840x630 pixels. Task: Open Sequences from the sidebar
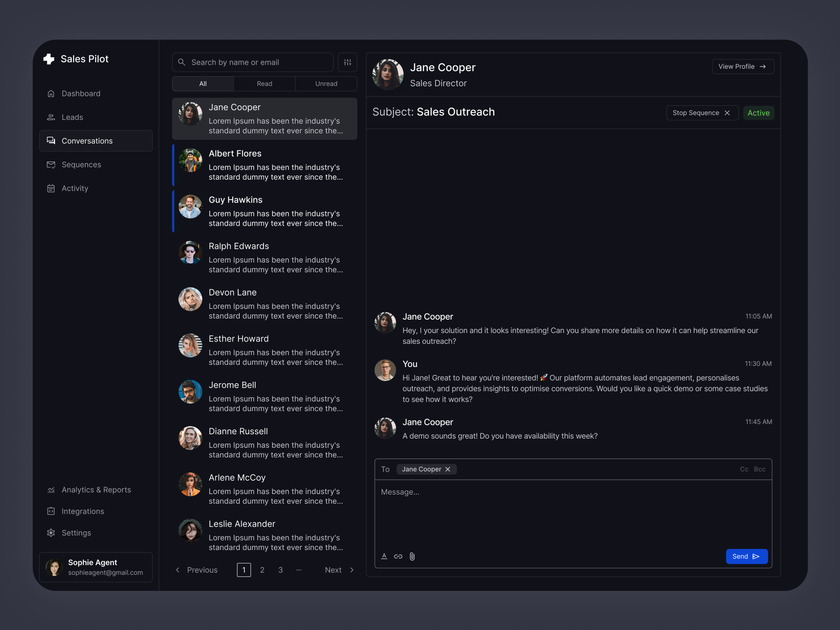81,164
